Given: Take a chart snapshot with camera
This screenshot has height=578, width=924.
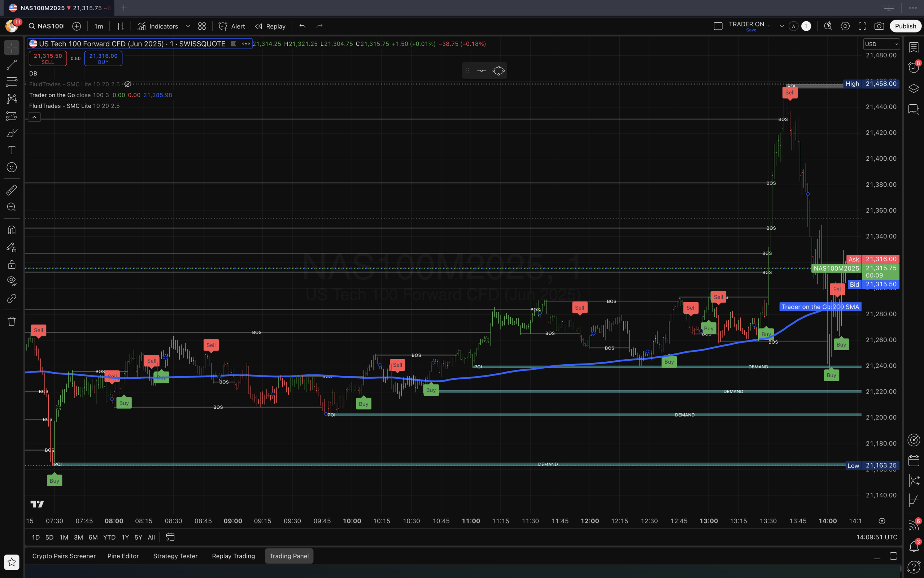Looking at the screenshot, I should pyautogui.click(x=879, y=26).
